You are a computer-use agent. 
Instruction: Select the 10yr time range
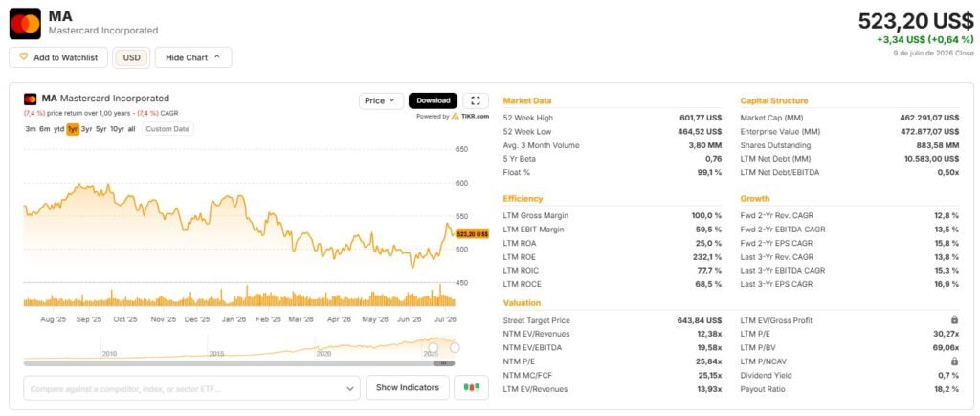coord(118,129)
